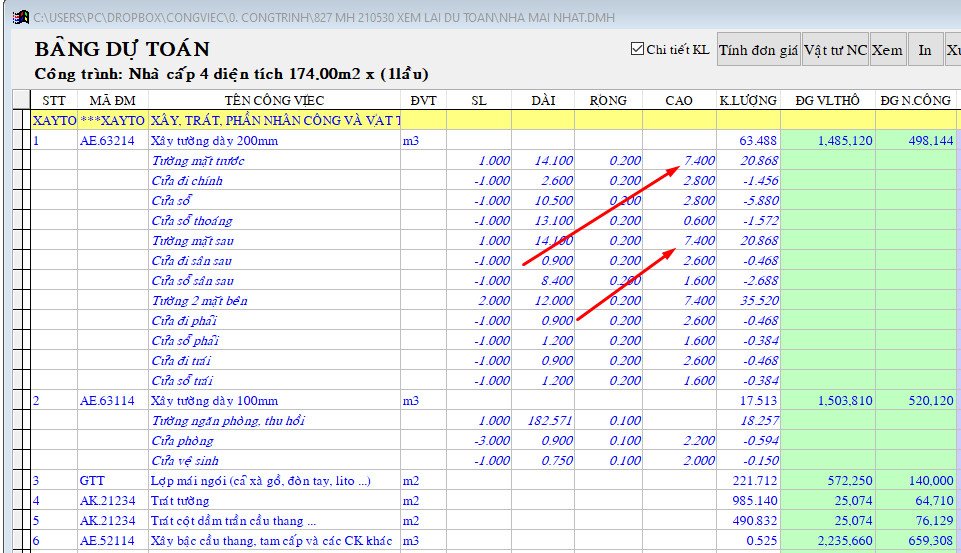Select the AE.63114 code cell
The height and width of the screenshot is (553, 961).
coord(107,401)
